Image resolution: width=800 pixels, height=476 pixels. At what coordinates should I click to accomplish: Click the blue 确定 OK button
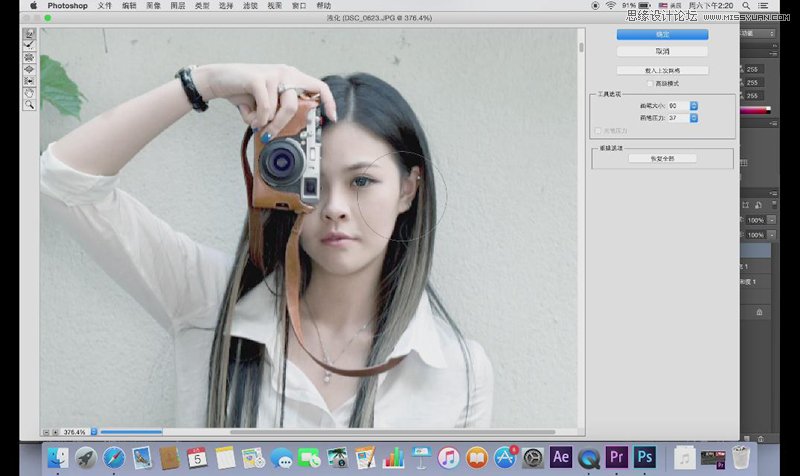[x=662, y=34]
